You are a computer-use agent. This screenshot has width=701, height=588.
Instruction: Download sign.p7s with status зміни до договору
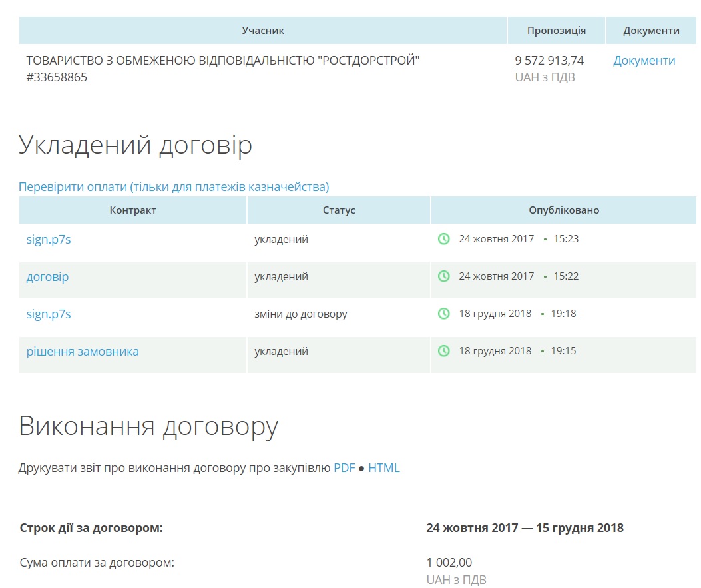[49, 314]
